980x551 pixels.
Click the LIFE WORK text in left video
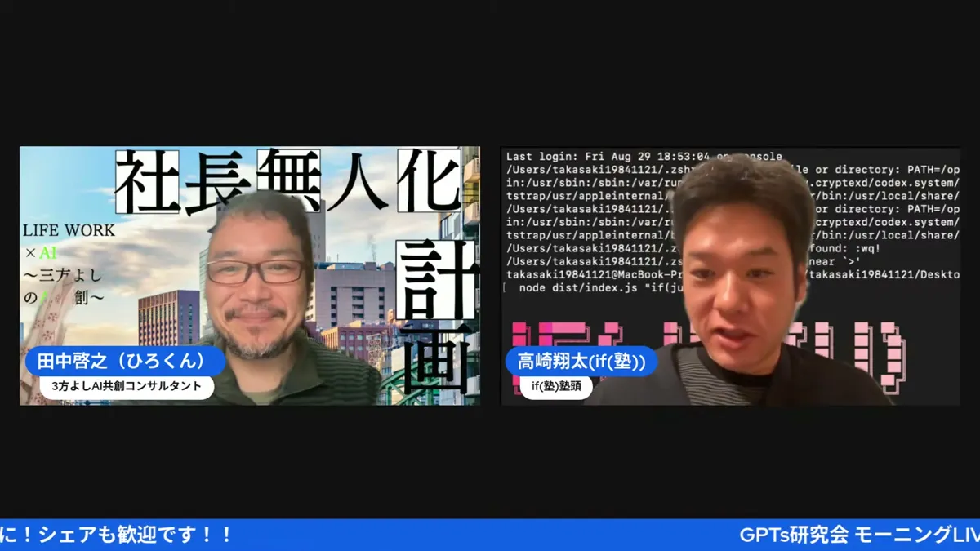[69, 231]
